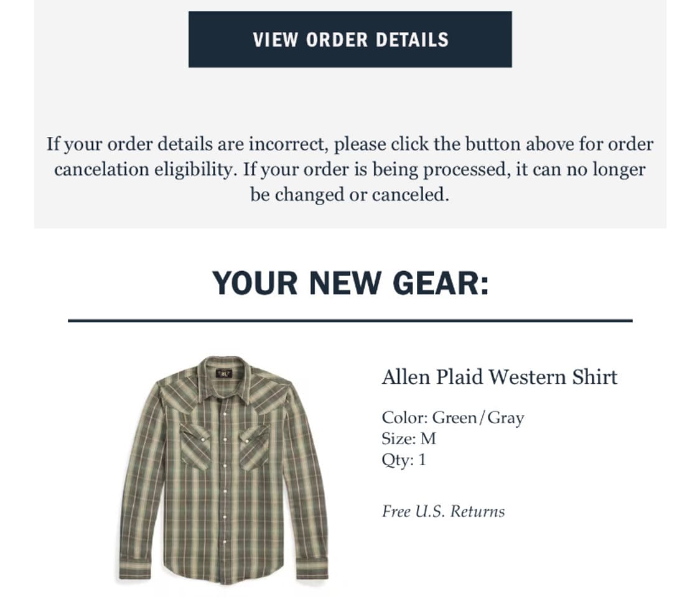Image resolution: width=700 pixels, height=612 pixels.
Task: Click the shirt's bottom hem
Action: [223, 579]
